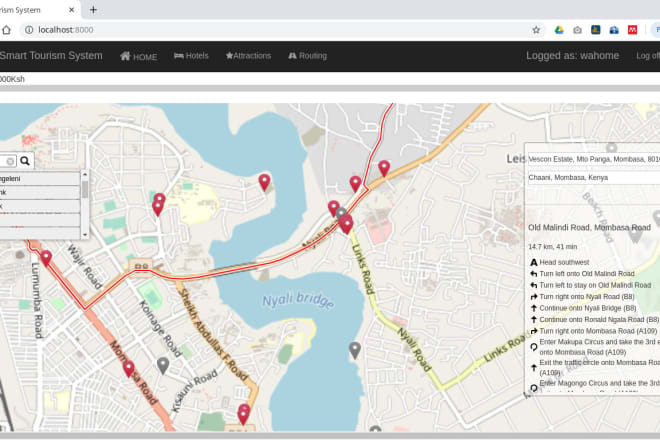
Task: Select the 'Old Malindi Road, Mombasa Road' route
Action: pyautogui.click(x=589, y=227)
